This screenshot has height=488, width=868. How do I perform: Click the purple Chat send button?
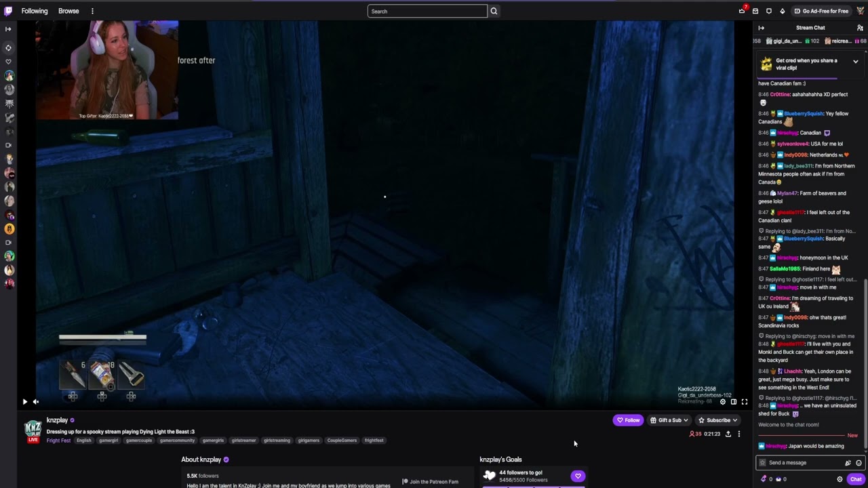856,479
